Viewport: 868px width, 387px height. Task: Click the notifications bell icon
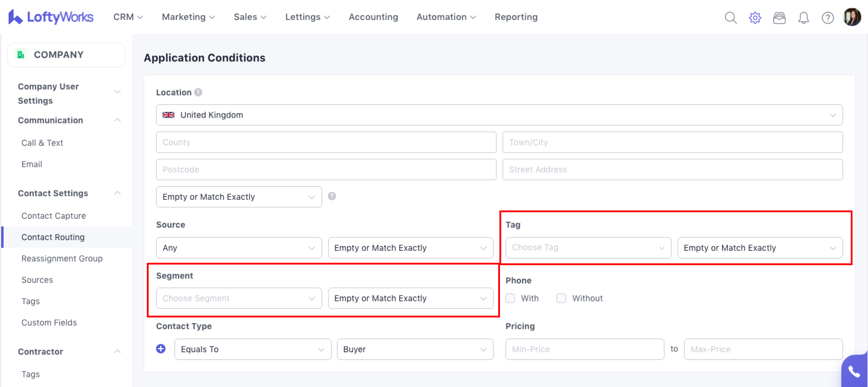(x=803, y=18)
